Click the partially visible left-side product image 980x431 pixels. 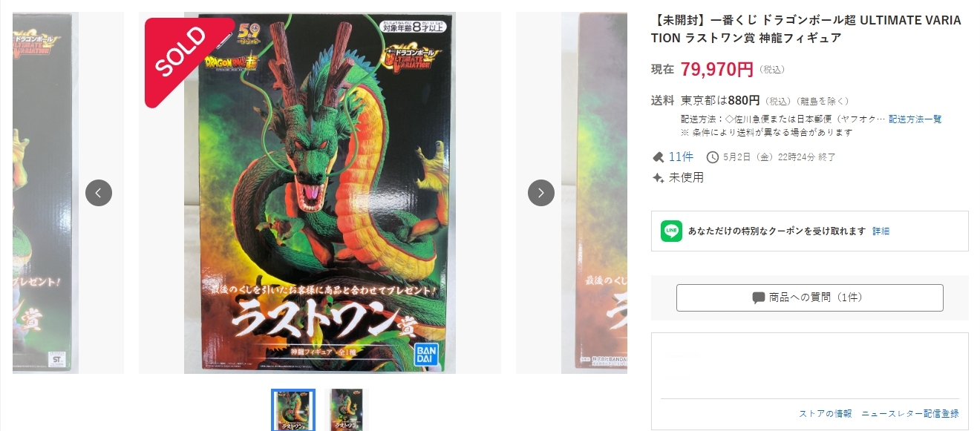coord(45,193)
